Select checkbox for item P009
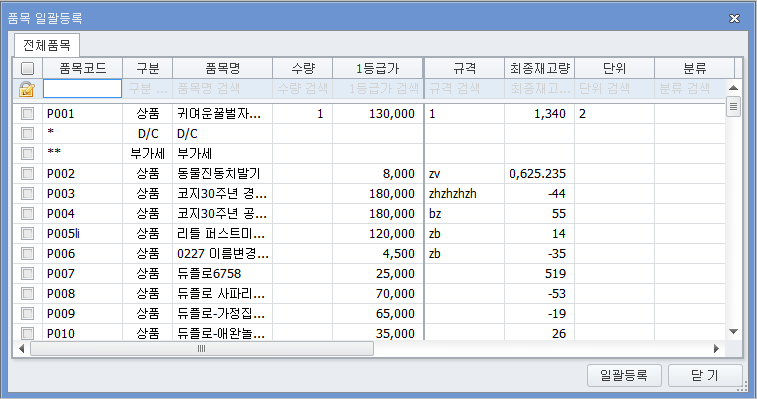 click(x=28, y=314)
